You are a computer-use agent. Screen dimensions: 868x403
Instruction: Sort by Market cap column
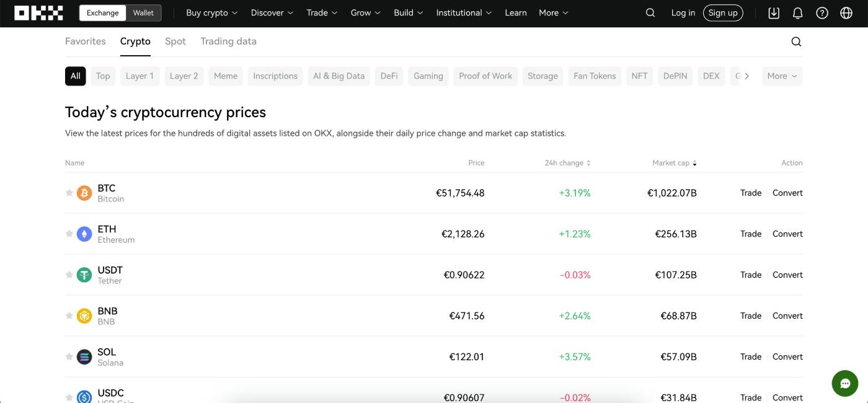click(x=675, y=163)
